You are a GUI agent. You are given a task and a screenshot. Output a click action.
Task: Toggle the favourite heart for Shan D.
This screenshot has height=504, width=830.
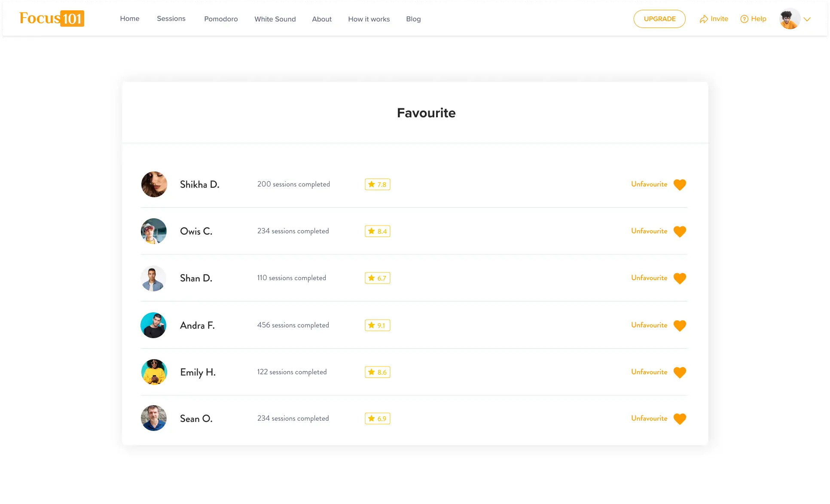679,278
